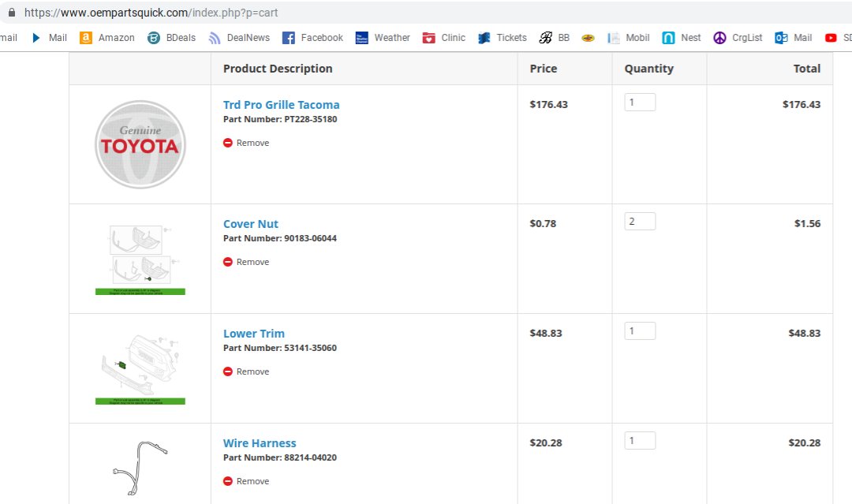Open the Cover Nut product link
Image resolution: width=852 pixels, height=504 pixels.
[x=251, y=224]
